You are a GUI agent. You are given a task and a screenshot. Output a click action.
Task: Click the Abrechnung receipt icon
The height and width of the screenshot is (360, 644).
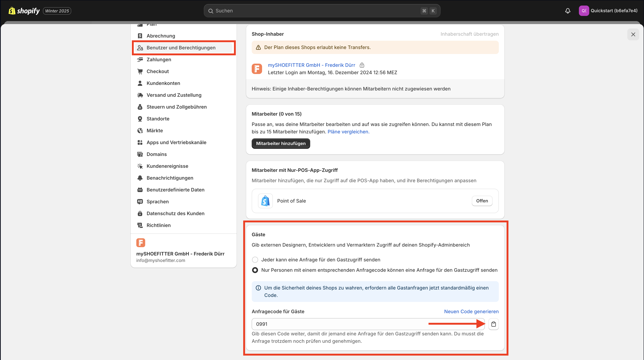coord(140,36)
